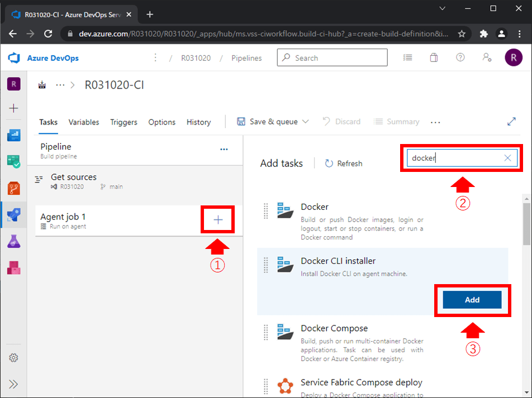The width and height of the screenshot is (532, 398).
Task: Expand the left sidebar with double chevron
Action: click(13, 384)
